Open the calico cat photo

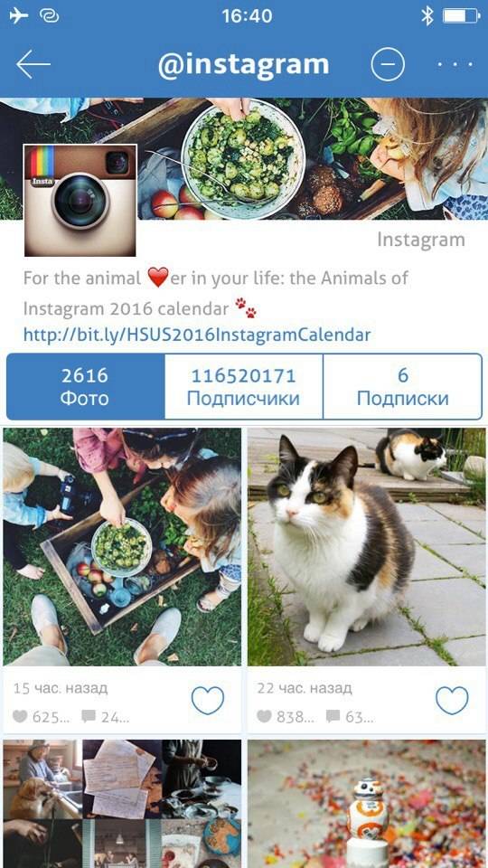click(x=367, y=547)
